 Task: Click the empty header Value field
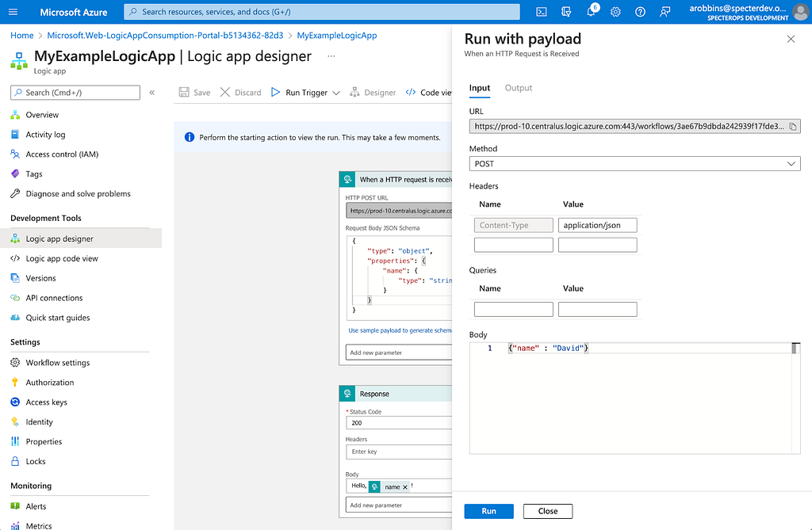click(x=598, y=245)
